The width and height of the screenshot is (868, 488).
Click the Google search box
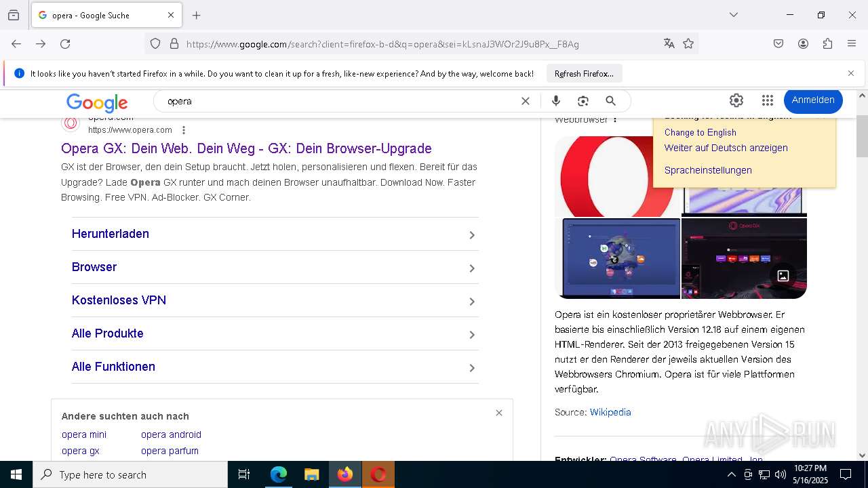339,101
